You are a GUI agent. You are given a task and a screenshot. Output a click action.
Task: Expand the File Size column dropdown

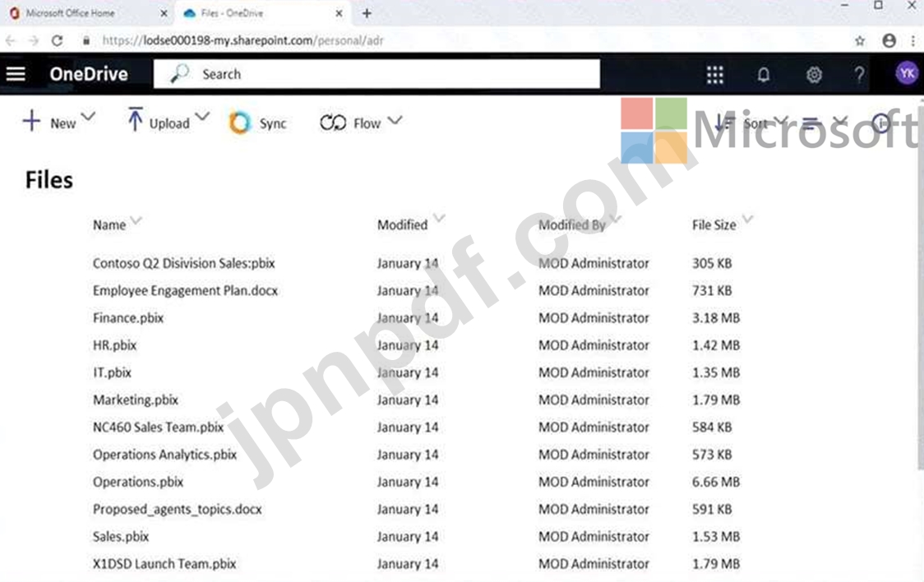pyautogui.click(x=747, y=219)
